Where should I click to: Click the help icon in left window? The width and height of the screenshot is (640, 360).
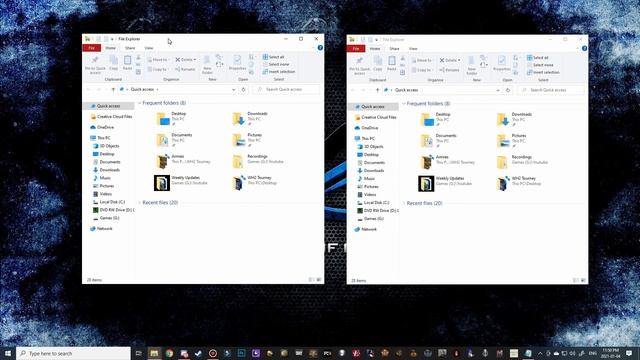click(x=320, y=48)
